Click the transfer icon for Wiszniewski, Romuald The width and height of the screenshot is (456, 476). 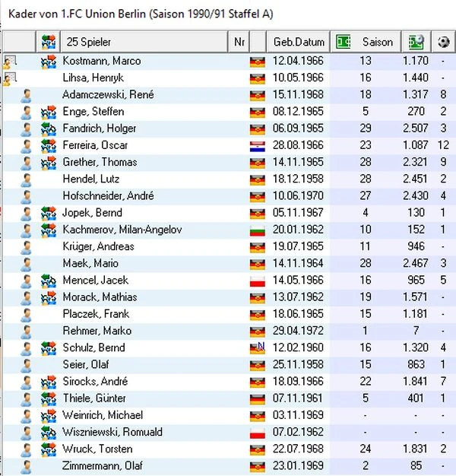click(x=49, y=433)
